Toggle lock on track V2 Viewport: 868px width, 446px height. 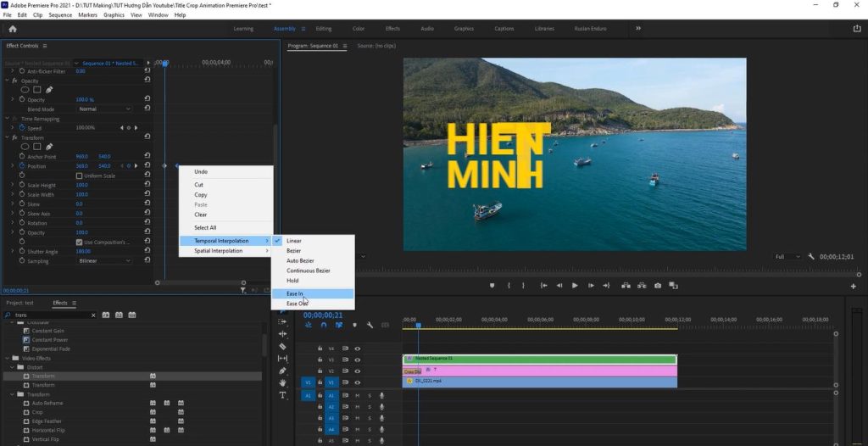320,371
